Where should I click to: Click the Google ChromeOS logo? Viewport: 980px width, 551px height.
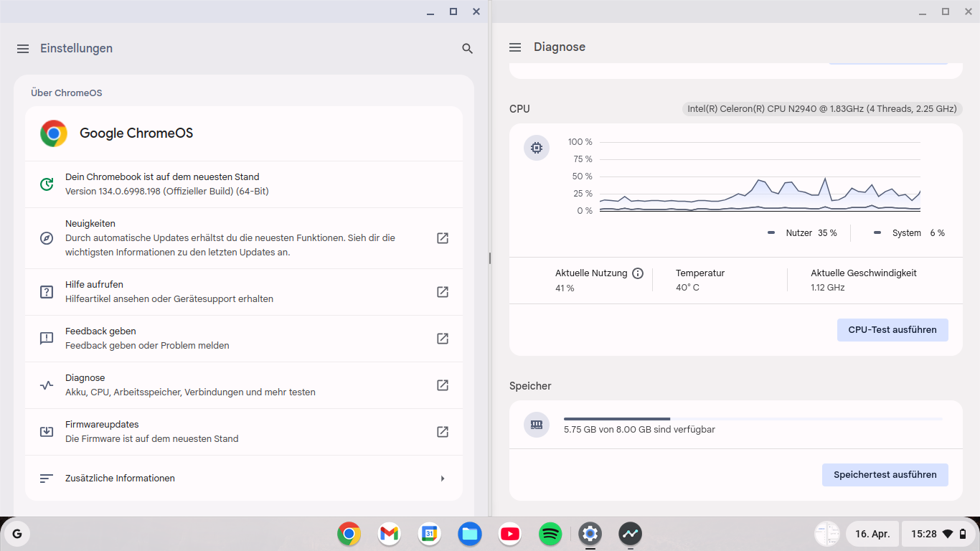pos(54,133)
